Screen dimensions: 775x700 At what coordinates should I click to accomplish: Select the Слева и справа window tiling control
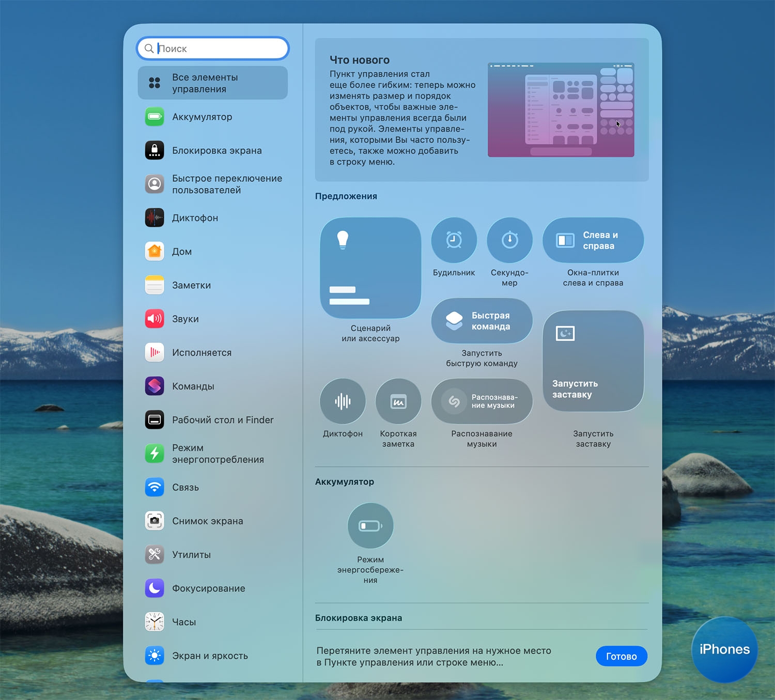[x=593, y=240]
